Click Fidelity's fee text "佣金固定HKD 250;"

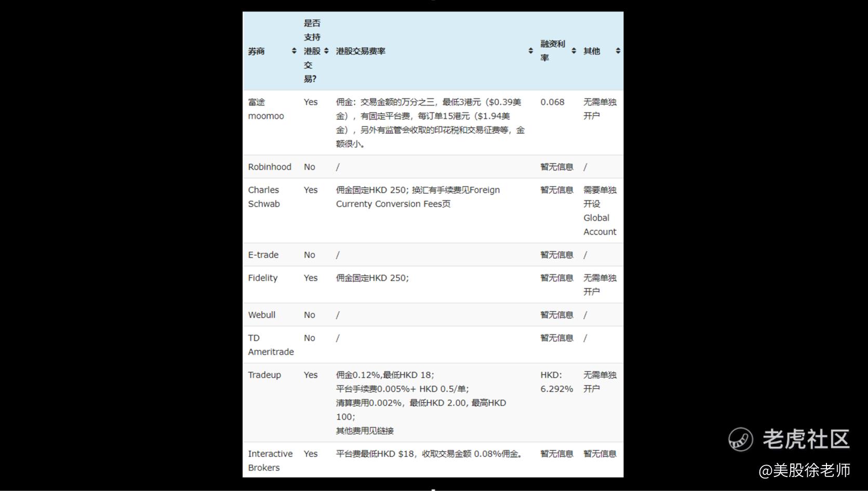372,278
